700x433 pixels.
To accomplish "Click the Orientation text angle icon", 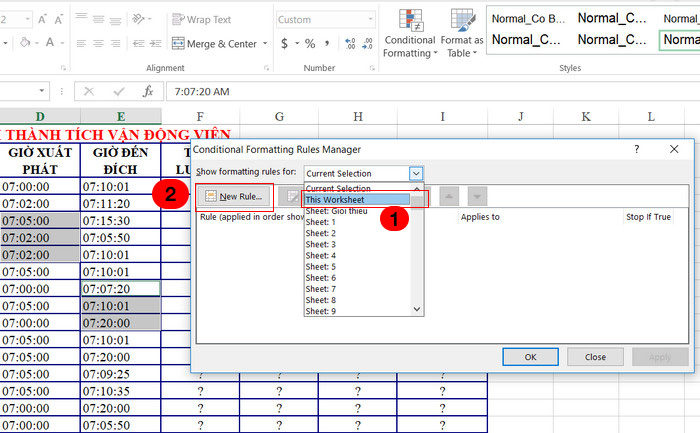I will click(x=138, y=19).
